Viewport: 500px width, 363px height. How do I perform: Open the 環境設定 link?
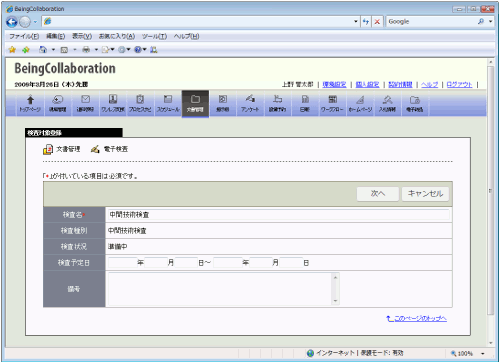pos(334,85)
